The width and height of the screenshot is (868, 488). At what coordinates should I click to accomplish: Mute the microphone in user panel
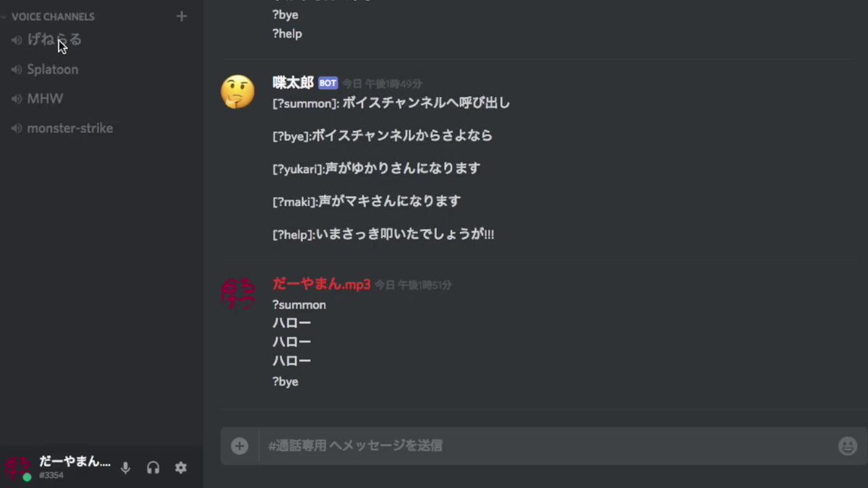coord(125,468)
